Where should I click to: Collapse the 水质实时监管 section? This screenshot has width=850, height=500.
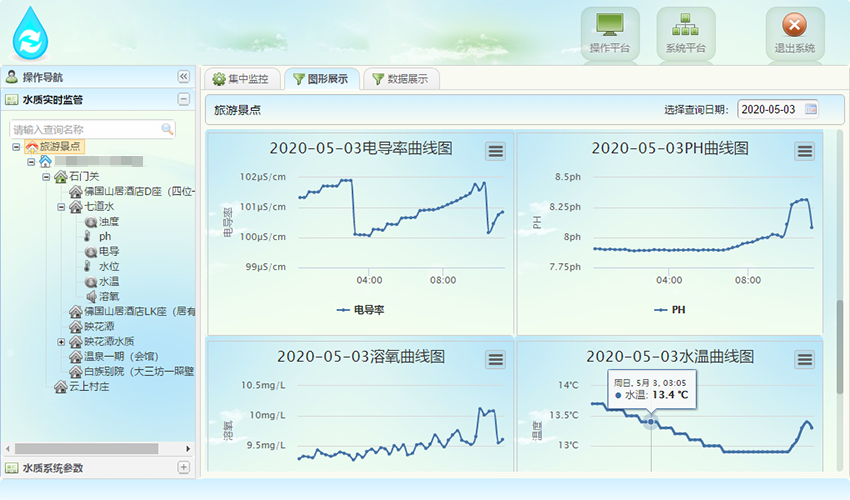click(183, 99)
